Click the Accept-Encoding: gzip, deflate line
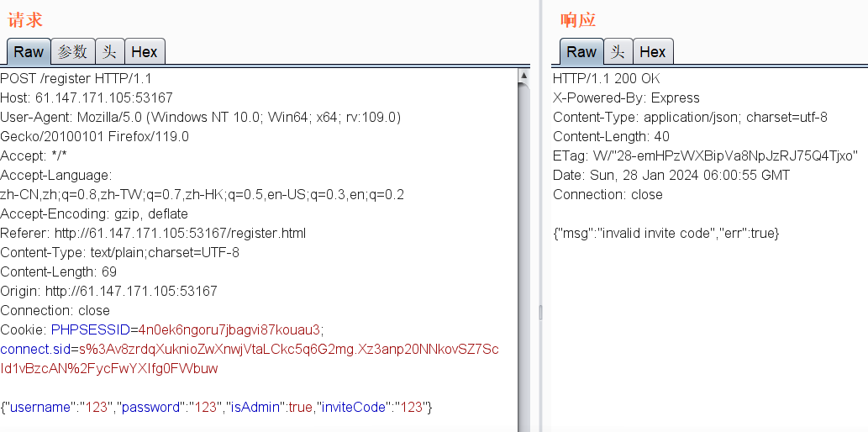Screen dimensions: 868x432 [94, 213]
